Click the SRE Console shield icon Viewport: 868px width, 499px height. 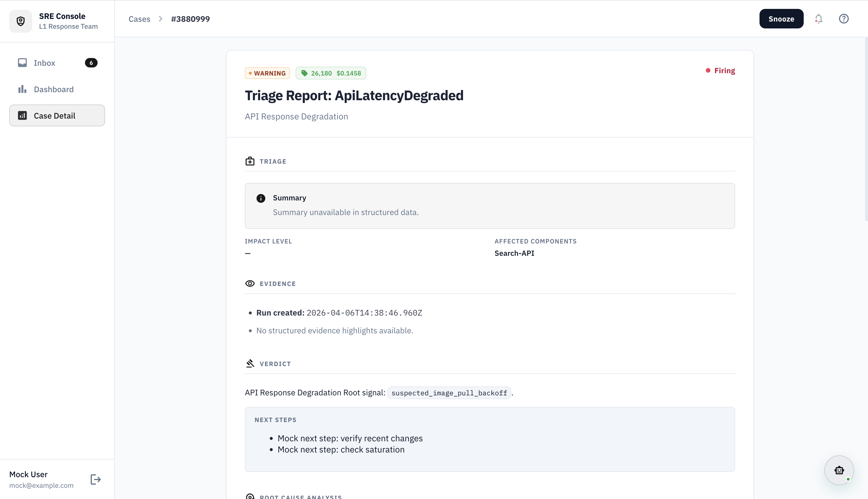pos(21,21)
